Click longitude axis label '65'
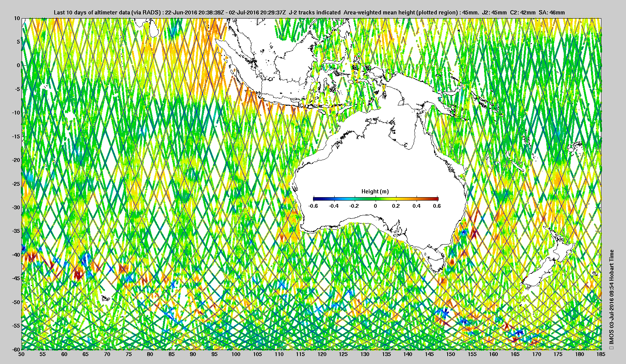The image size is (626, 364). [86, 354]
